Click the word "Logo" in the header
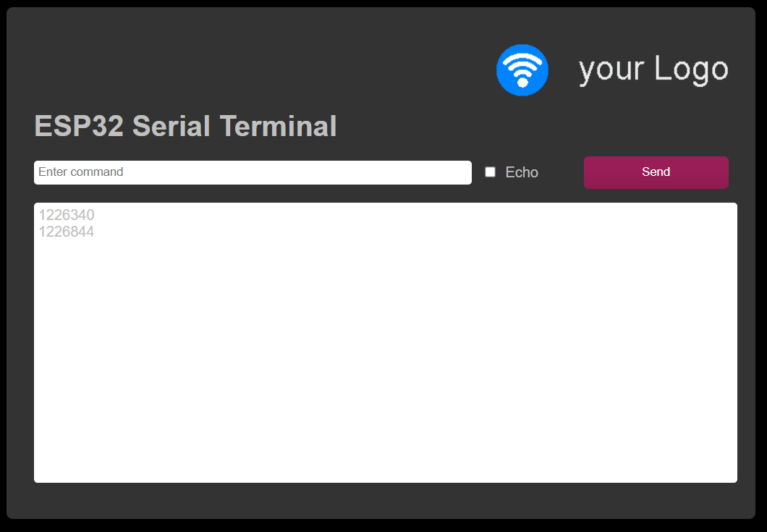This screenshot has width=767, height=532. pos(691,69)
